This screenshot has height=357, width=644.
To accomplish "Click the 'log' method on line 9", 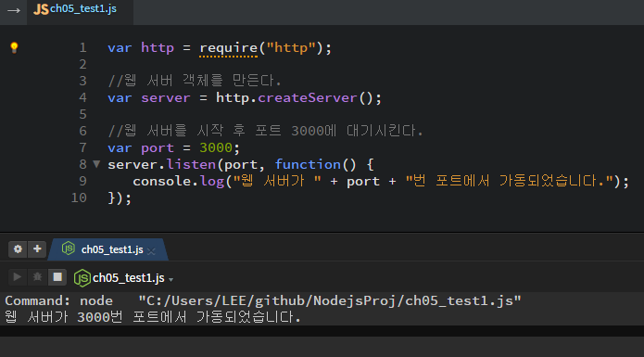I will [x=212, y=181].
